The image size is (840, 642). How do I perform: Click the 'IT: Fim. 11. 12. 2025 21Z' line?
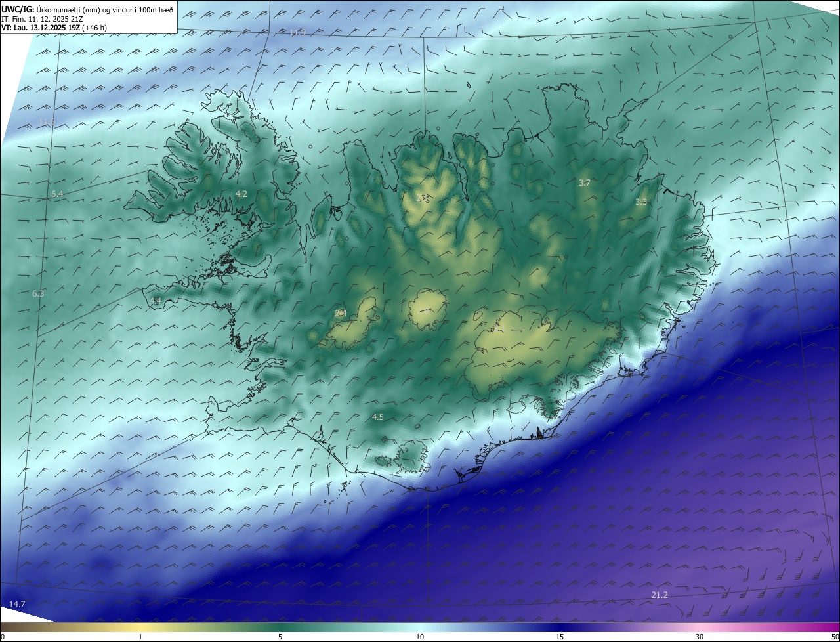pyautogui.click(x=43, y=19)
